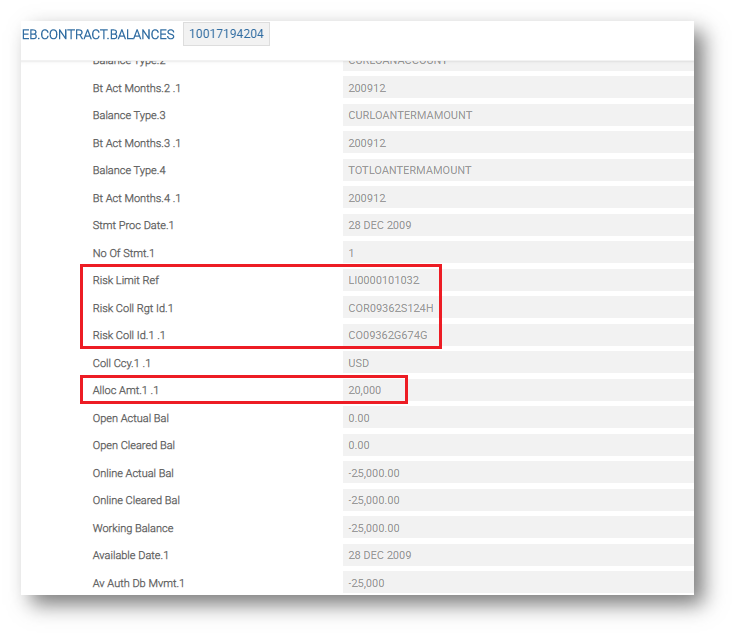This screenshot has height=637, width=736.
Task: Click the Bt Act Months.2 .1 value field
Action: pyautogui.click(x=517, y=88)
